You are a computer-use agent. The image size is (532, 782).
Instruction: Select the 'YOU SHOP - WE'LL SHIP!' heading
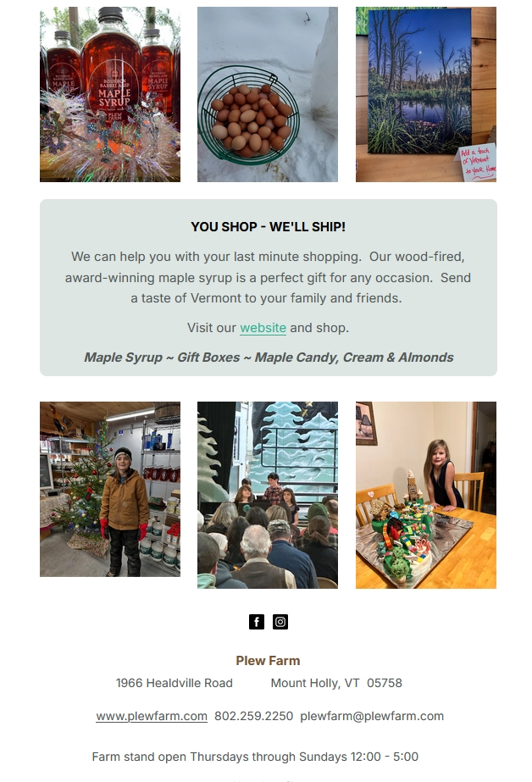(269, 227)
